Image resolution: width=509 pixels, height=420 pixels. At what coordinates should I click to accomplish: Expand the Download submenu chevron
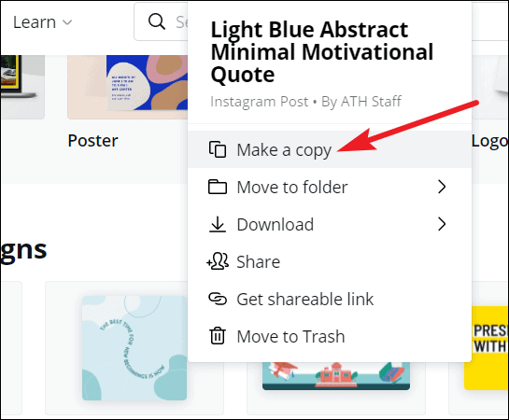(x=442, y=224)
